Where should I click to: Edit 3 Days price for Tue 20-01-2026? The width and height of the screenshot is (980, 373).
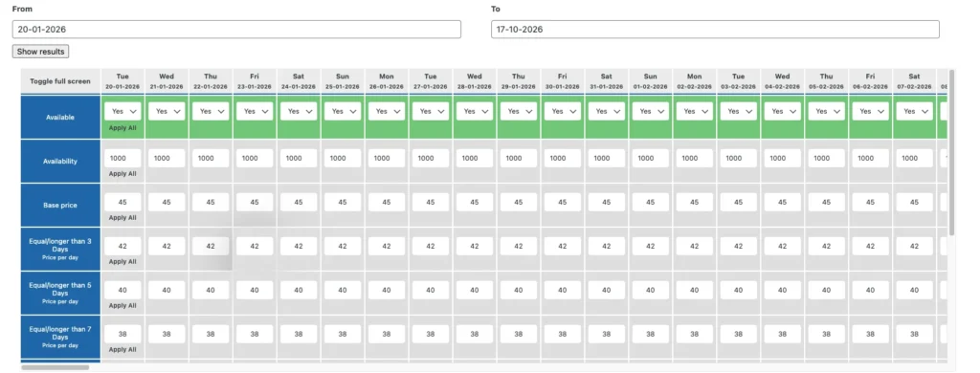click(122, 246)
